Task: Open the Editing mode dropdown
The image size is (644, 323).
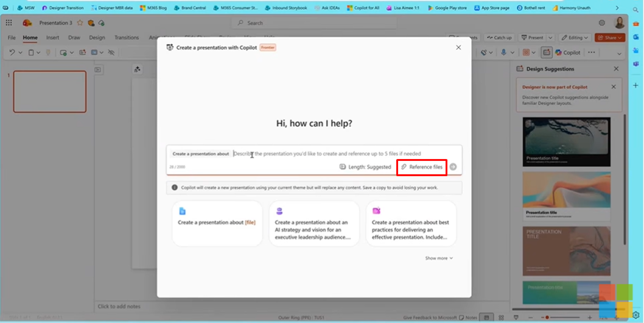Action: coord(574,38)
